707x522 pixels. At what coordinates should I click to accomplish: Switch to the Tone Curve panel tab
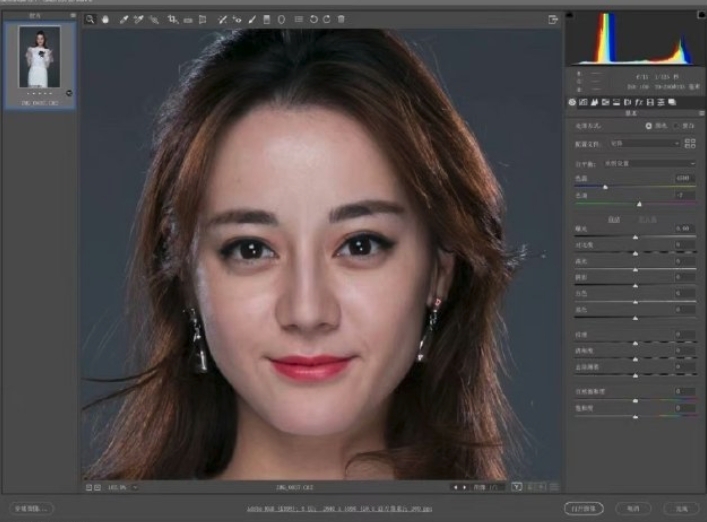pyautogui.click(x=584, y=102)
